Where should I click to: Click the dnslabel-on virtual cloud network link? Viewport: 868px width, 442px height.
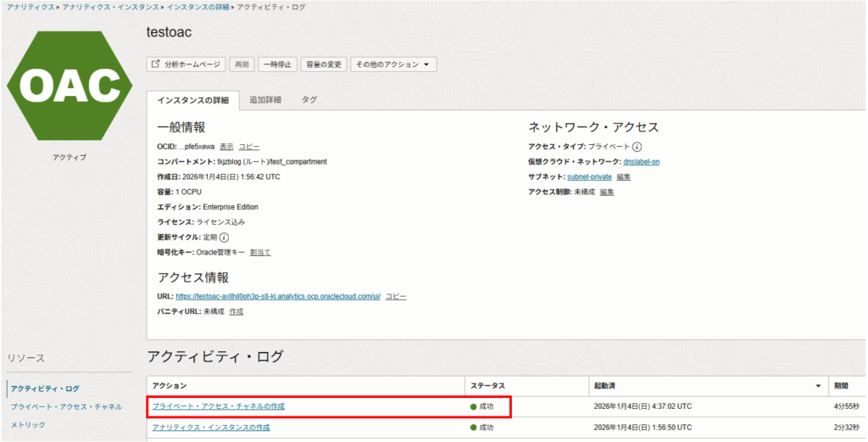coord(641,162)
